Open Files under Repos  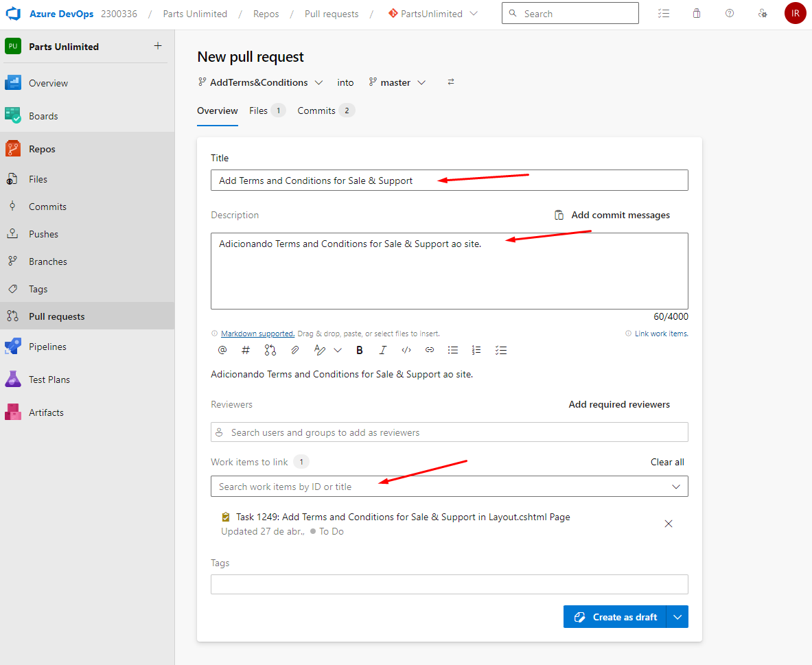[x=38, y=179]
